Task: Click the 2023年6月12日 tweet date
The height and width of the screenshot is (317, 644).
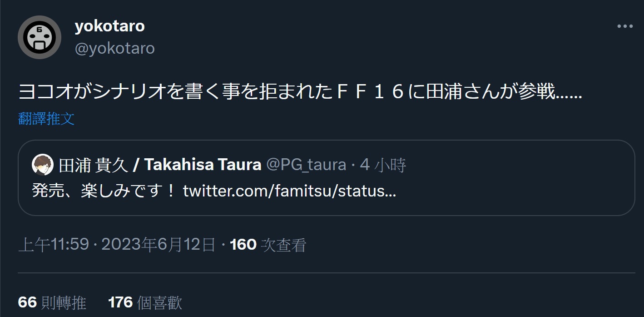Action: click(x=158, y=245)
